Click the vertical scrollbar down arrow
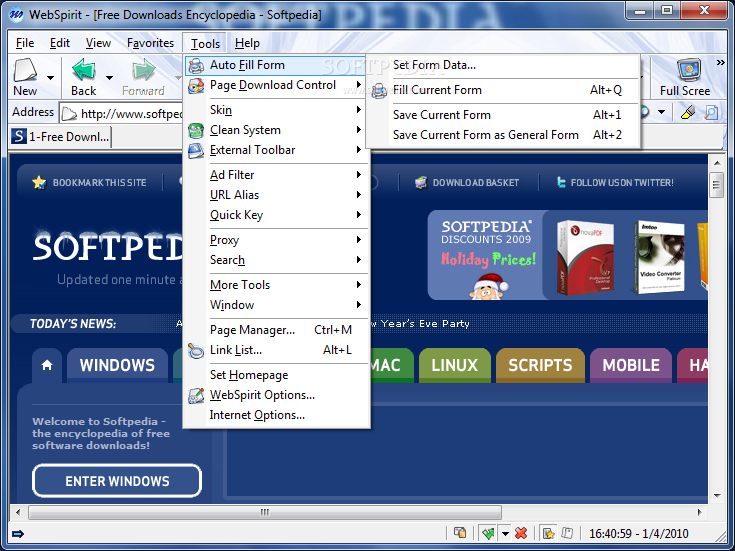The width and height of the screenshot is (735, 551). click(717, 496)
